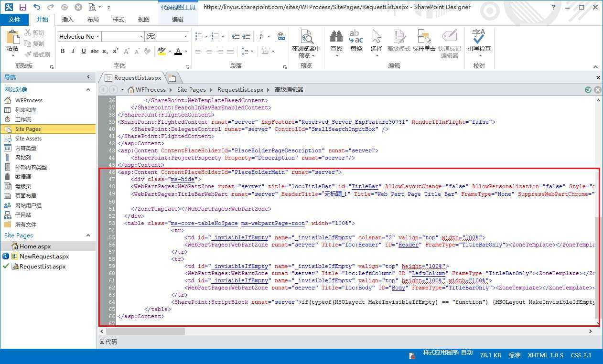Toggle underline formatting
Screen dimensions: 603x364
pyautogui.click(x=84, y=51)
